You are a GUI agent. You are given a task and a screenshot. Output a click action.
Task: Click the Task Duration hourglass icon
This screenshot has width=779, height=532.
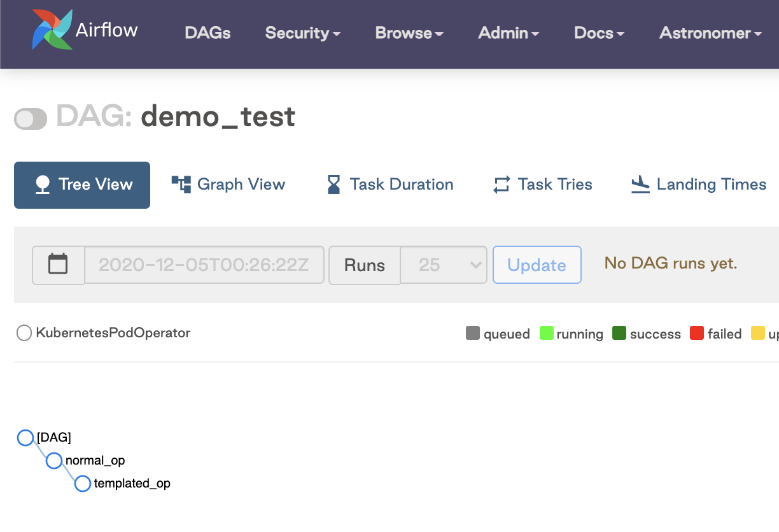[333, 185]
